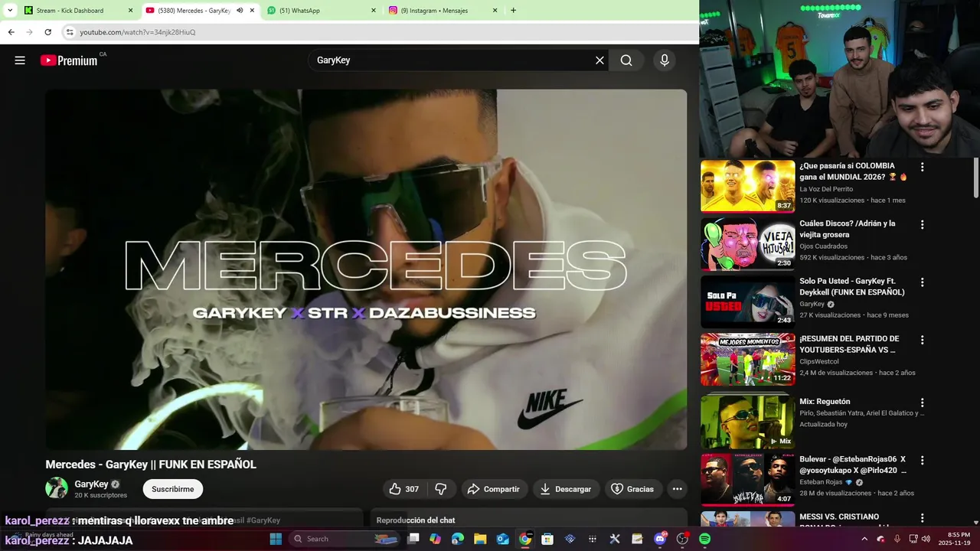Image resolution: width=980 pixels, height=551 pixels.
Task: Open OBS Studio from the taskbar
Action: point(682,539)
